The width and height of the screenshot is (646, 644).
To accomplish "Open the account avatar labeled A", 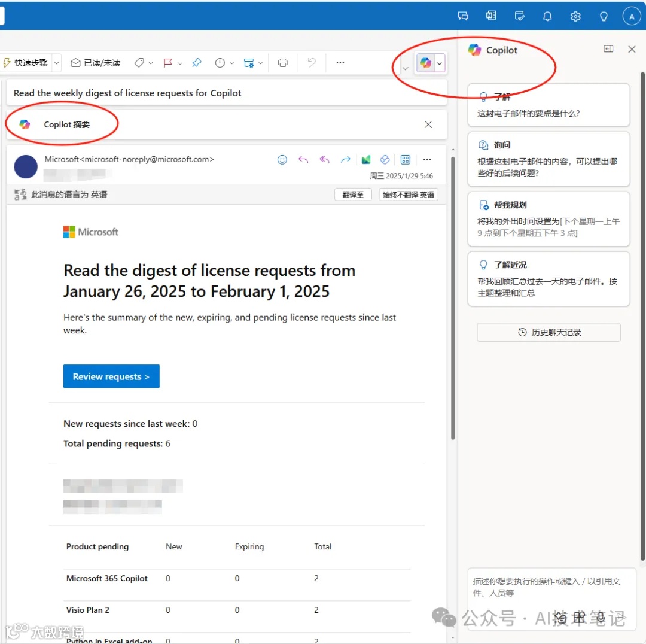I will (x=632, y=17).
